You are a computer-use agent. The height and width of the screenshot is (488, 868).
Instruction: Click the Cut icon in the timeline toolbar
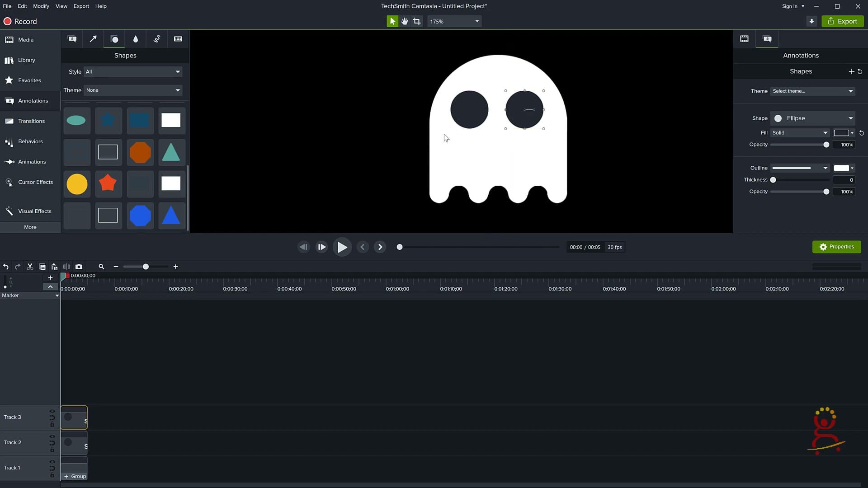coord(30,267)
